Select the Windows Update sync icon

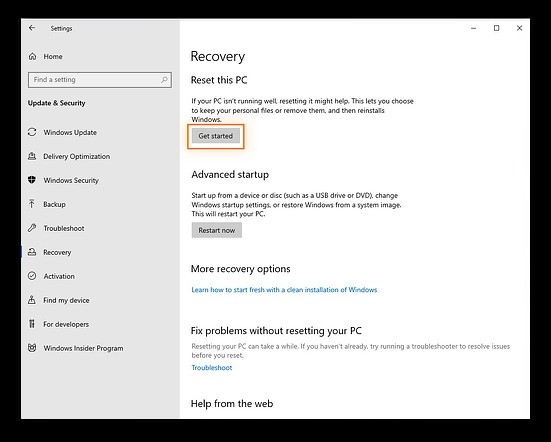pyautogui.click(x=32, y=132)
